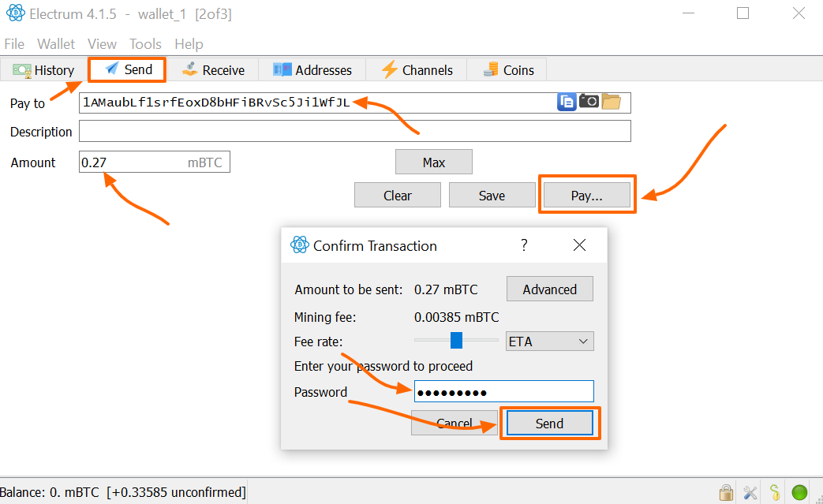The height and width of the screenshot is (504, 823).
Task: Click into the Description field
Action: (x=355, y=131)
